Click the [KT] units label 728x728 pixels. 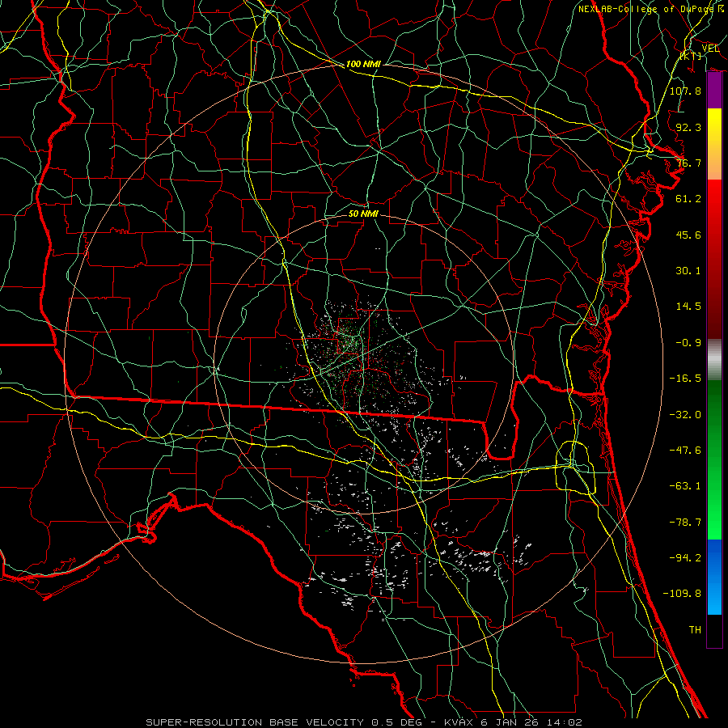point(691,56)
